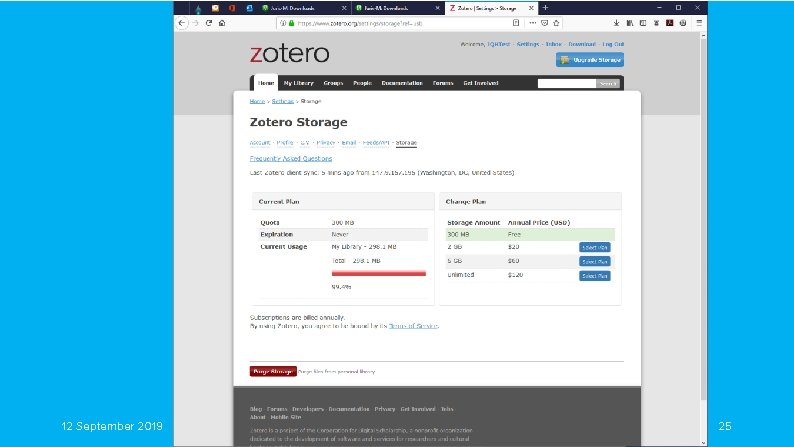Click the orange pinned tab icon
794x447 pixels.
[215, 8]
